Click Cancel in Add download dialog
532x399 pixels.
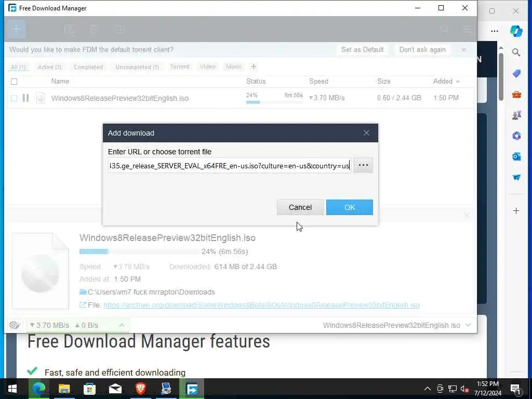pyautogui.click(x=300, y=207)
